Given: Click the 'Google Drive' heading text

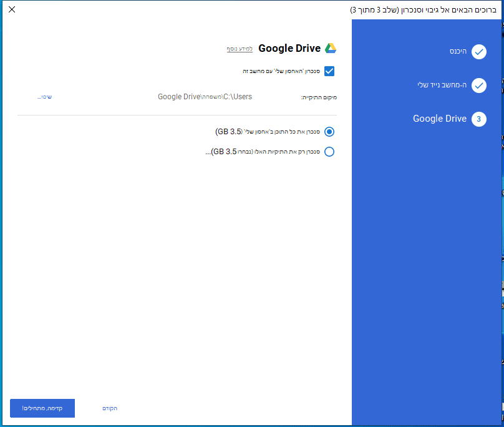Looking at the screenshot, I should click(x=289, y=48).
